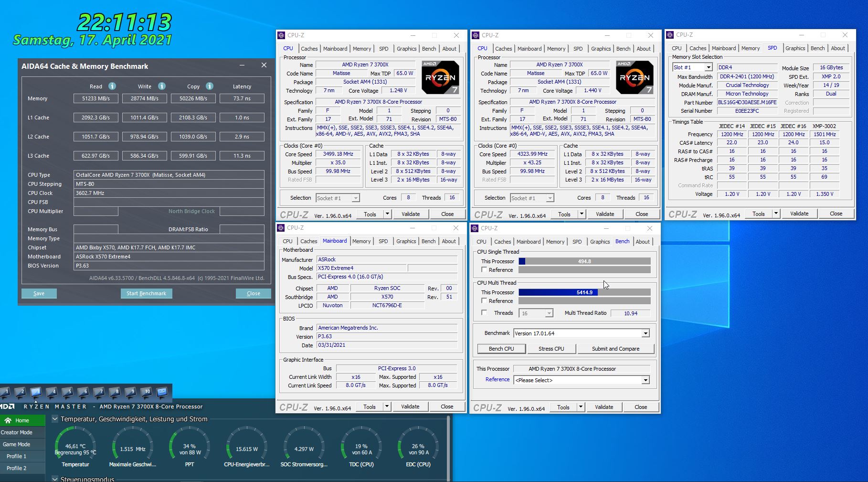
Task: Click Start Benchmark in AIDA64
Action: point(146,293)
